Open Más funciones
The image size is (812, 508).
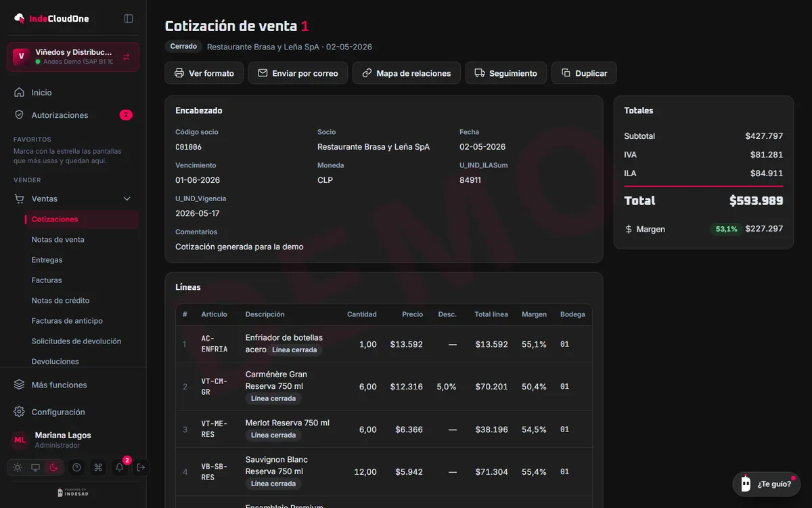pos(73,385)
